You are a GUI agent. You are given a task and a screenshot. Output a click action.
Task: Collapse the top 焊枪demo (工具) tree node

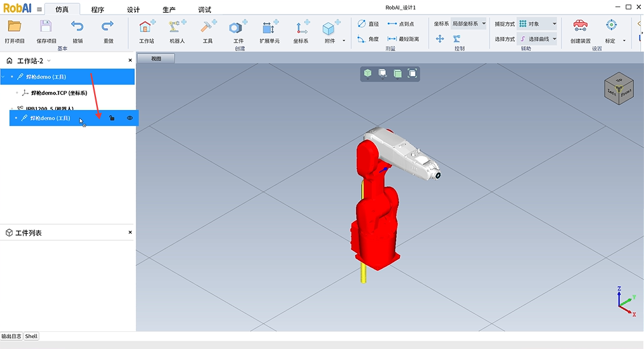pyautogui.click(x=3, y=77)
